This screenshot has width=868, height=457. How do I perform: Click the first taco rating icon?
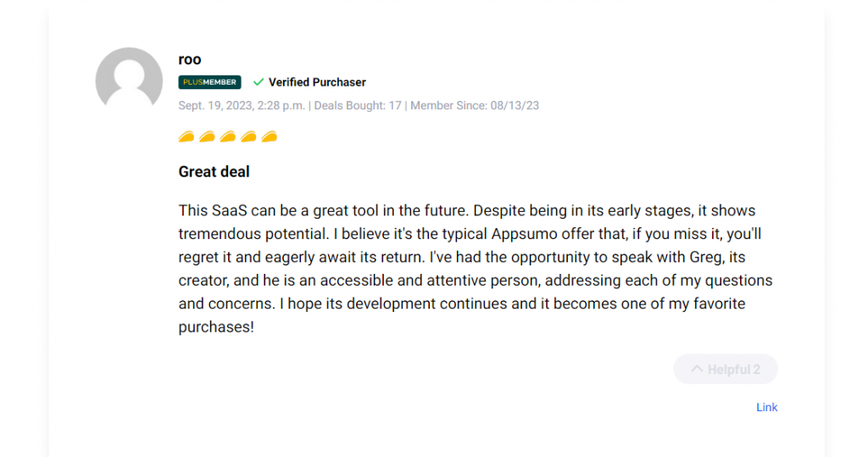[186, 137]
